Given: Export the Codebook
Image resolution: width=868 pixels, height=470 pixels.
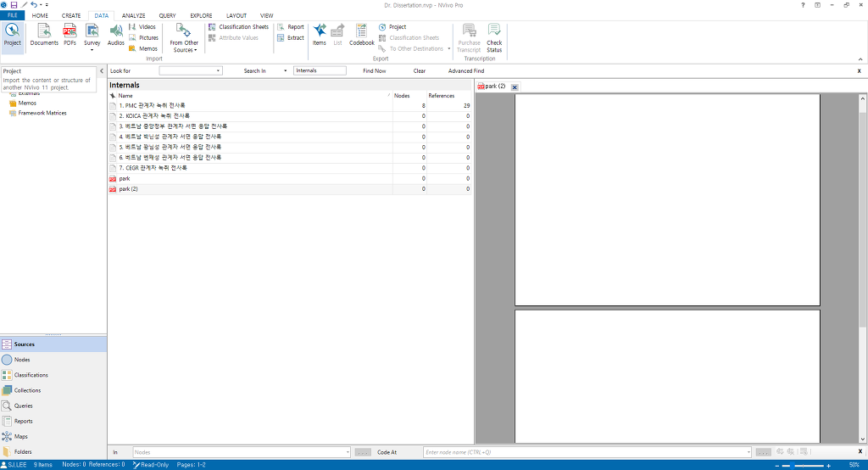Looking at the screenshot, I should pyautogui.click(x=361, y=36).
